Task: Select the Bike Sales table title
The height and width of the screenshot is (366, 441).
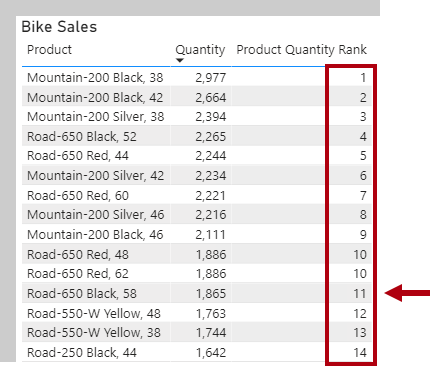Action: [59, 27]
